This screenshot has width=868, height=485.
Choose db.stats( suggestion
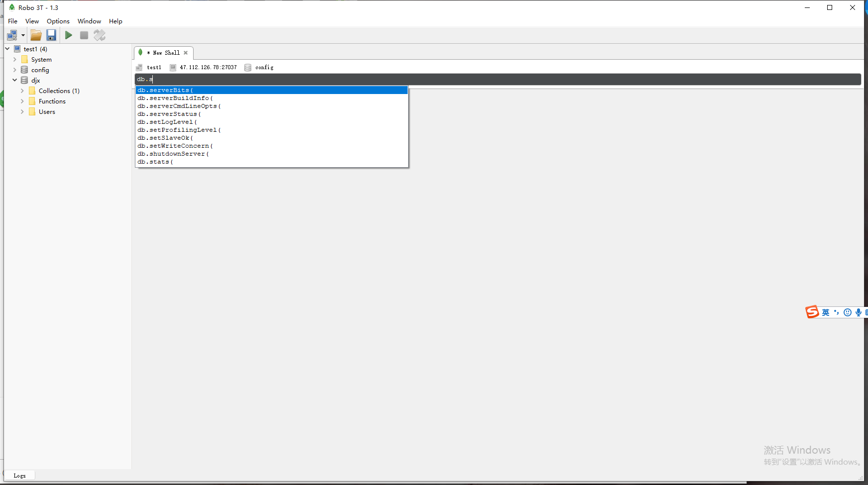[272, 162]
